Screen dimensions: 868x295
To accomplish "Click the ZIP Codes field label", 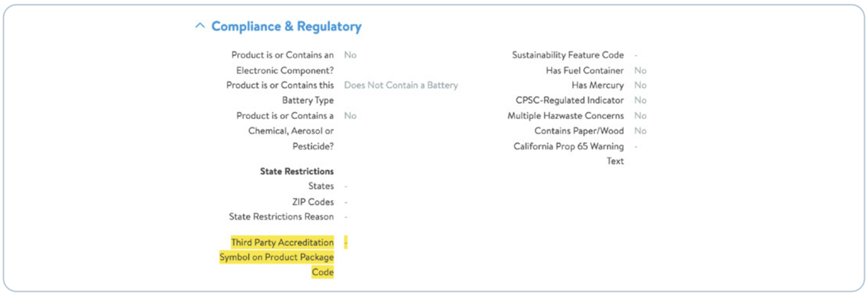I will pos(313,202).
